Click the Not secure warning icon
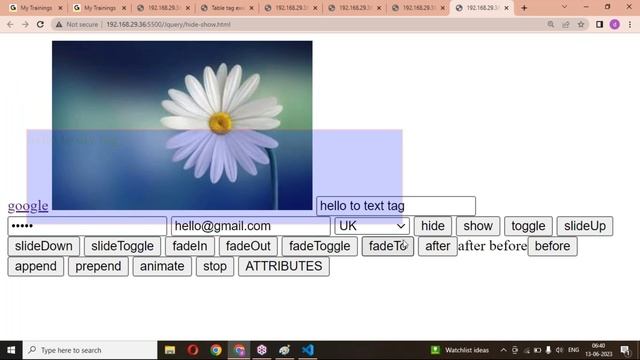The image size is (640, 360). tap(59, 24)
